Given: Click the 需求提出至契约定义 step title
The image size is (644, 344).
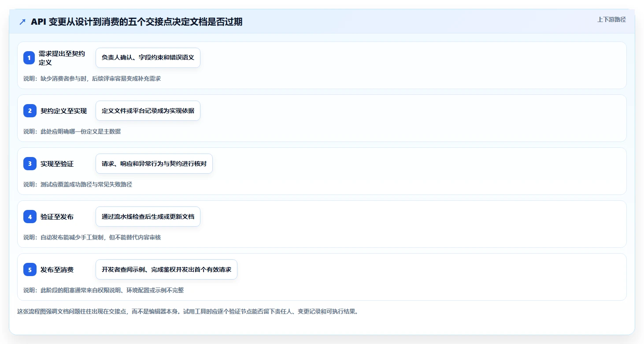Looking at the screenshot, I should [x=62, y=58].
